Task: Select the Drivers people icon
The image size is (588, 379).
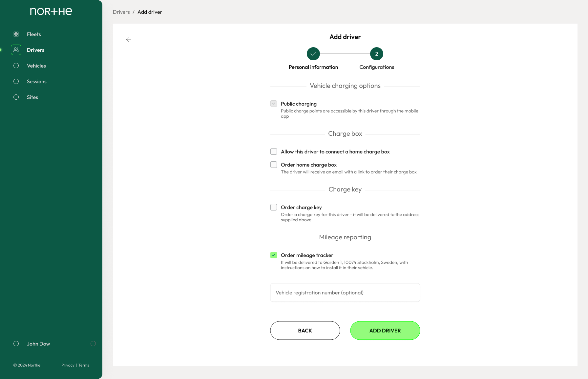Action: (16, 50)
